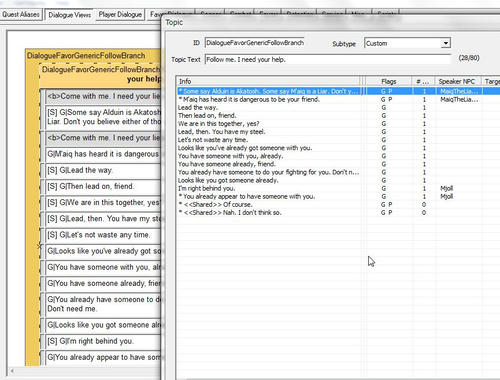Select the 'Nah. I don't think so.' shared row

pos(338,212)
